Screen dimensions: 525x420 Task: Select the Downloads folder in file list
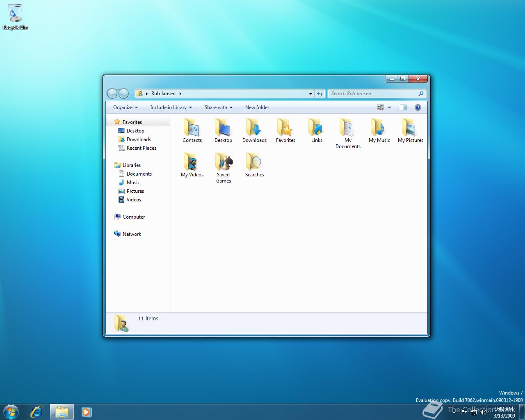pos(254,127)
